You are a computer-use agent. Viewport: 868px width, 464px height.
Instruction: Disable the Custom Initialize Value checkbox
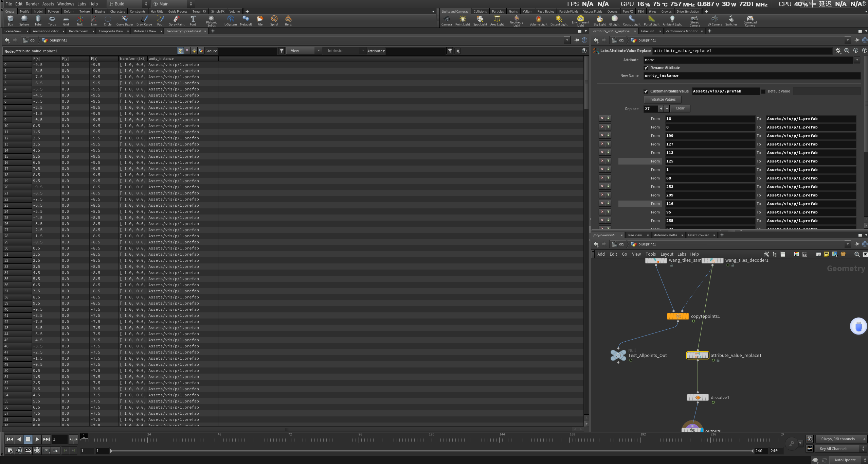pos(646,91)
